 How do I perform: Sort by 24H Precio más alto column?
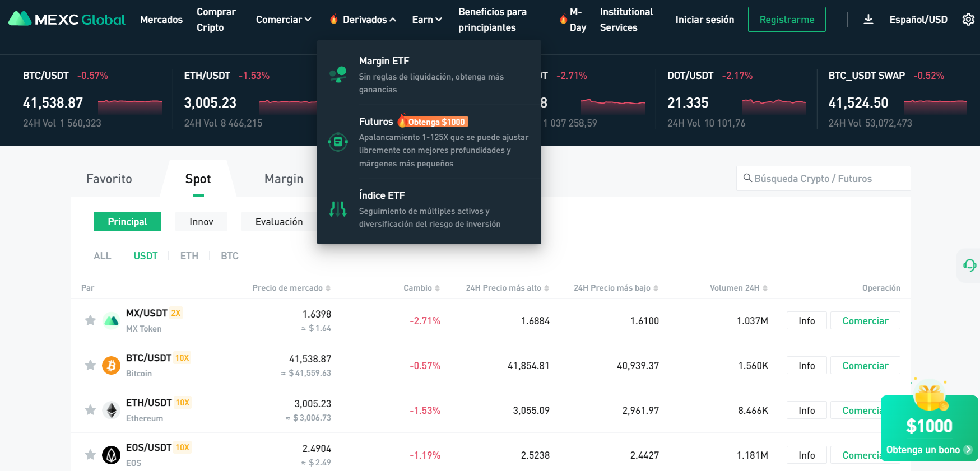[508, 288]
